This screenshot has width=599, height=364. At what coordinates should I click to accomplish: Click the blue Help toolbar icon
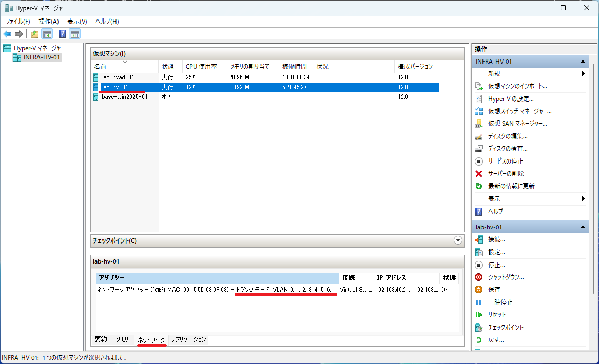62,34
